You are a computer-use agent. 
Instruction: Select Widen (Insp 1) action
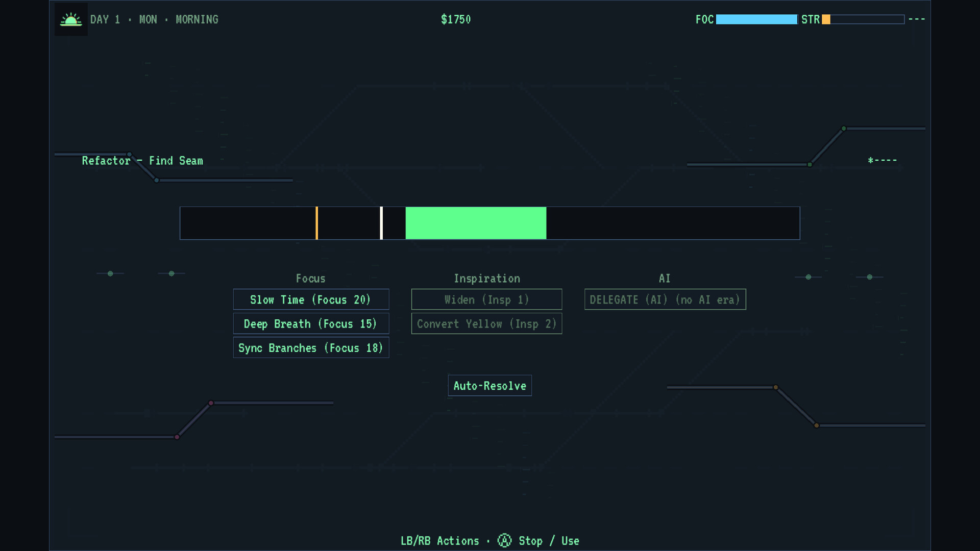pyautogui.click(x=486, y=299)
